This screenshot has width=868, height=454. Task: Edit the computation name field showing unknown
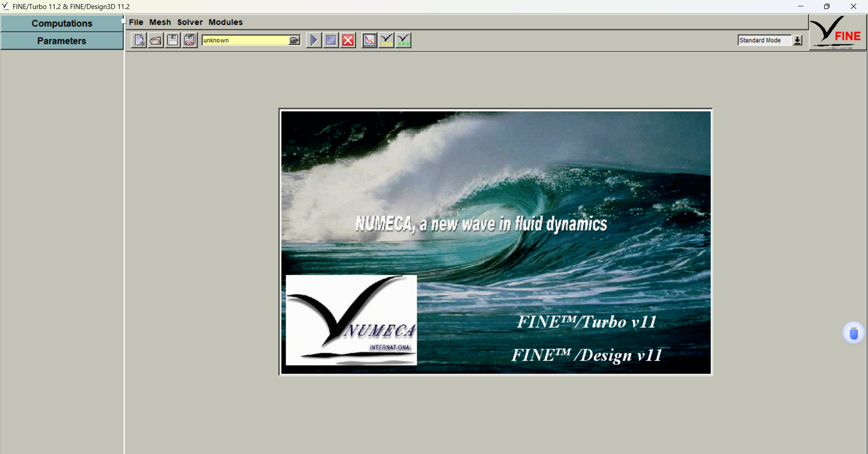pos(244,40)
